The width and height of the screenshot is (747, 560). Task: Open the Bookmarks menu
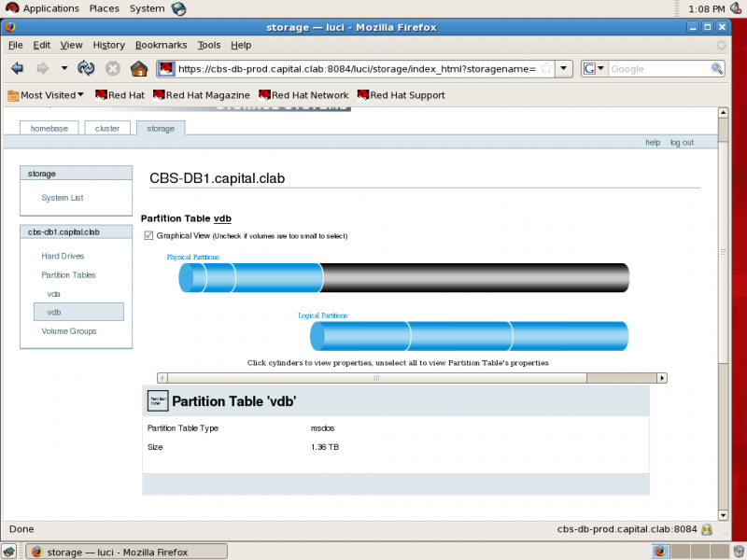161,45
